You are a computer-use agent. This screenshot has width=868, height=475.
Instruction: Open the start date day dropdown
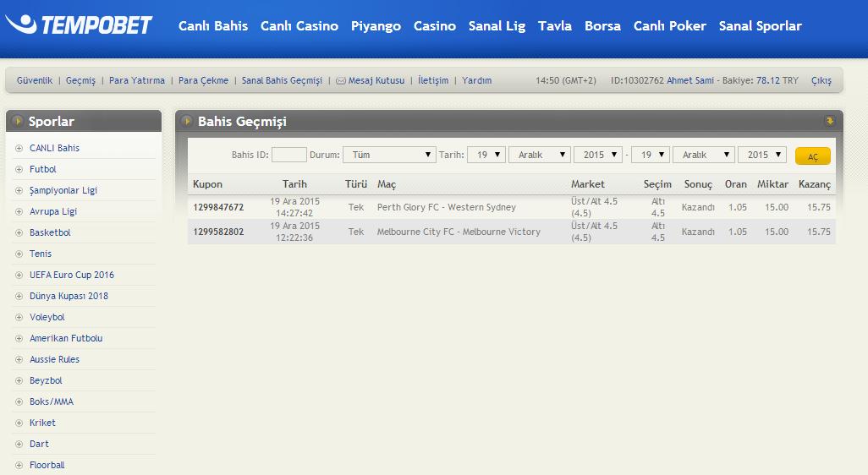tap(486, 156)
